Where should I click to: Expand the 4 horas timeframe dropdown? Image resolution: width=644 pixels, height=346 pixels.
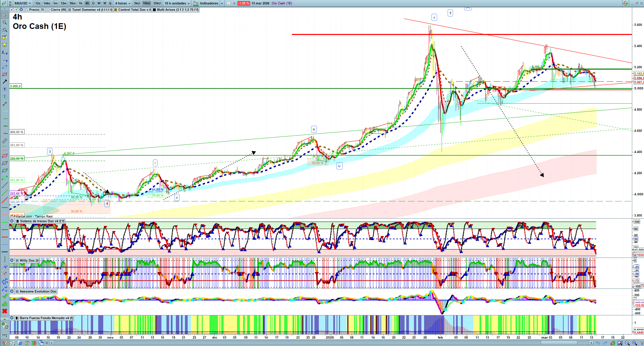pyautogui.click(x=123, y=3)
